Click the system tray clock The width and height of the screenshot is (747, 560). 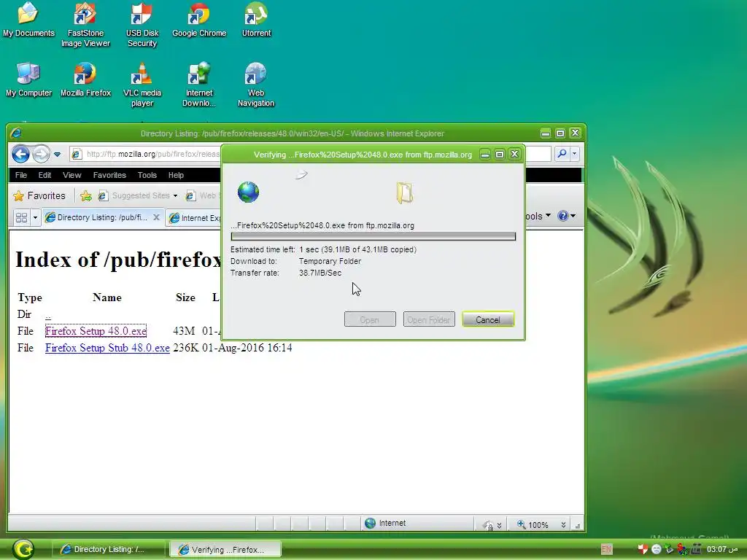[721, 549]
